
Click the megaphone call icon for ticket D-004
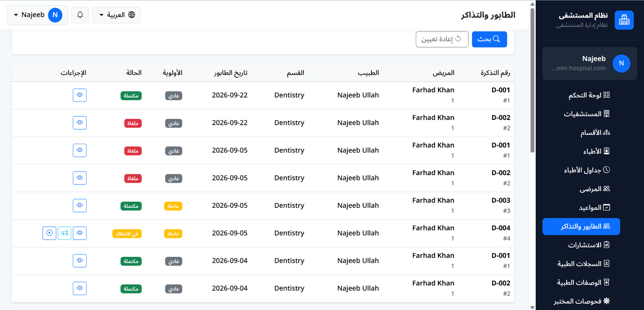pyautogui.click(x=64, y=233)
